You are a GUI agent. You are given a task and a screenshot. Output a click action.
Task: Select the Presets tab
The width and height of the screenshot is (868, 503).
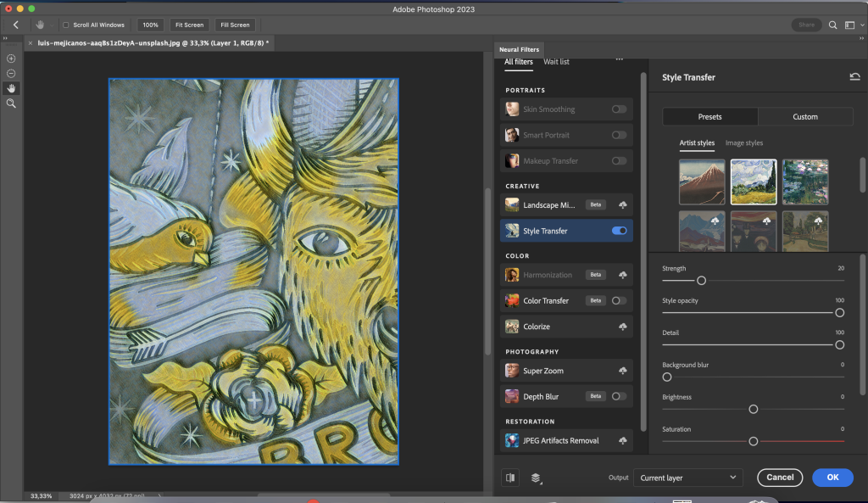[709, 117]
